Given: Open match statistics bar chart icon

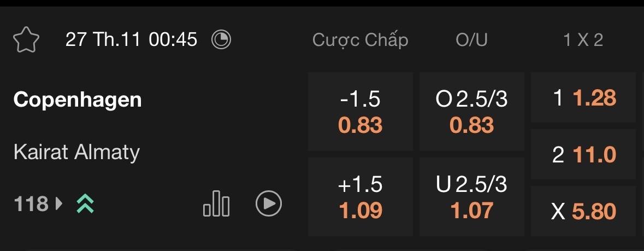Looking at the screenshot, I should click(x=216, y=203).
